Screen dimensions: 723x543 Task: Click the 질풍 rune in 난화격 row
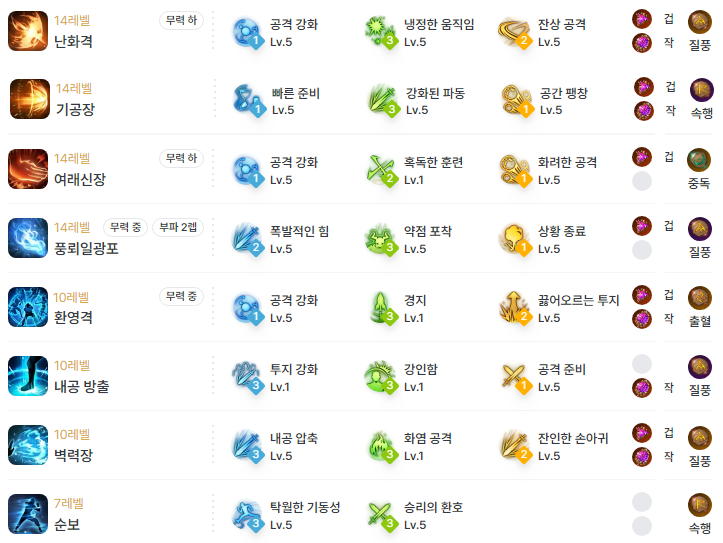(x=699, y=22)
